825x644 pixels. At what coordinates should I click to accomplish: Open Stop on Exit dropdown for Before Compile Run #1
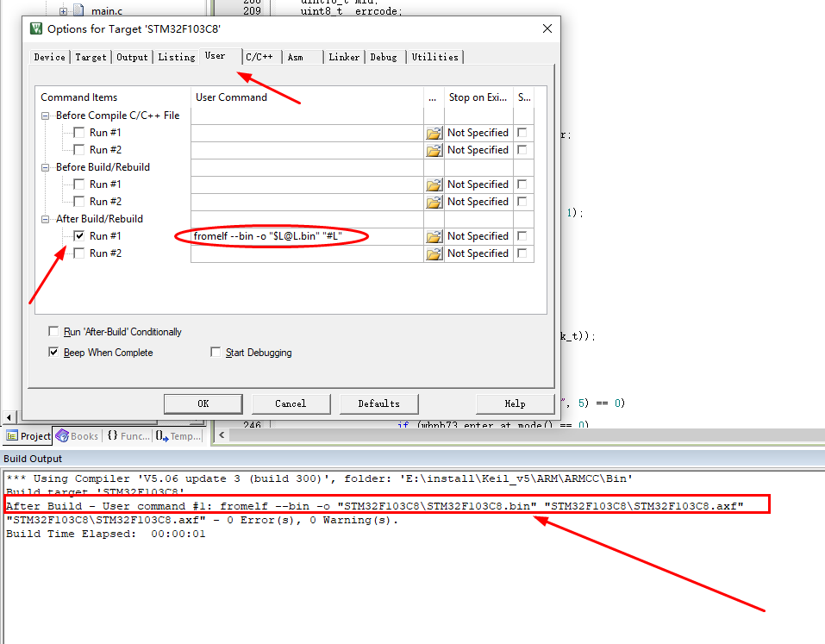478,133
